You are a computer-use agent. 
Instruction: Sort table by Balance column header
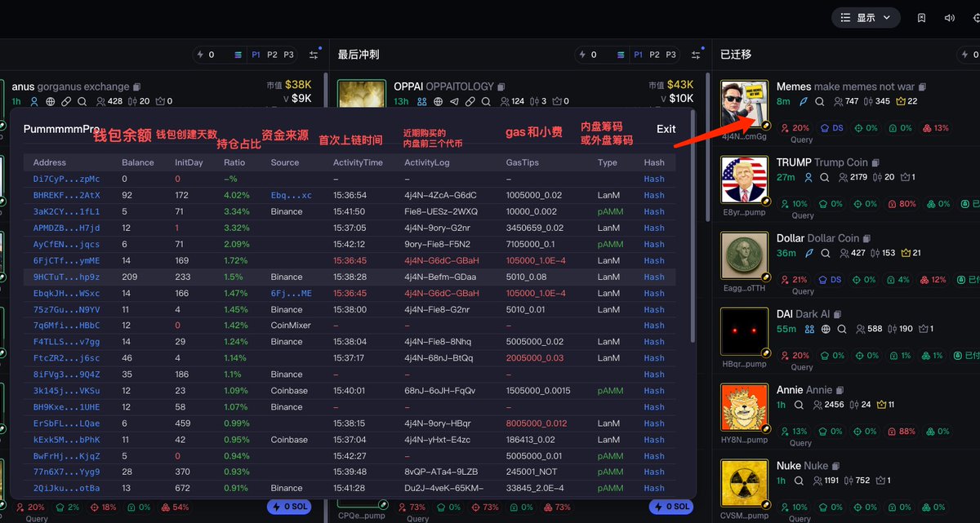click(138, 162)
